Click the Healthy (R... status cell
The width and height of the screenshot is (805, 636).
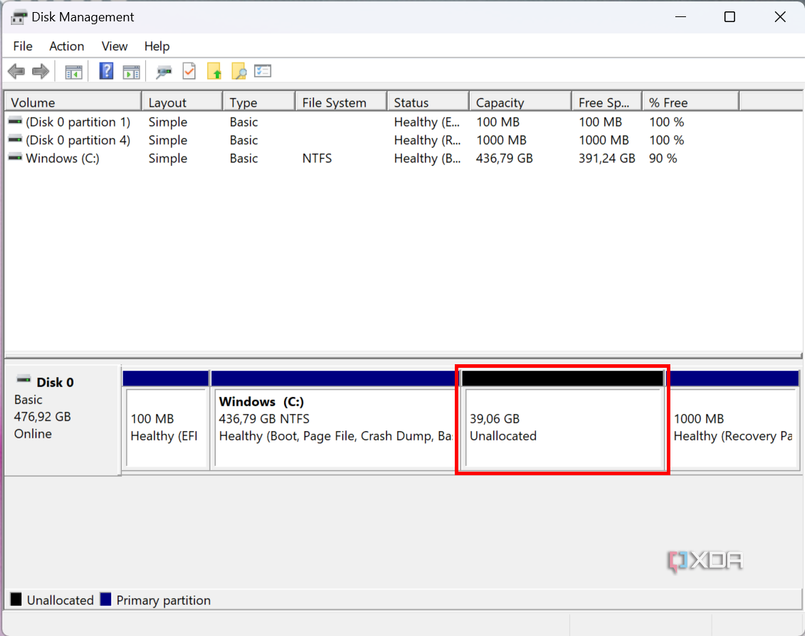[x=427, y=140]
